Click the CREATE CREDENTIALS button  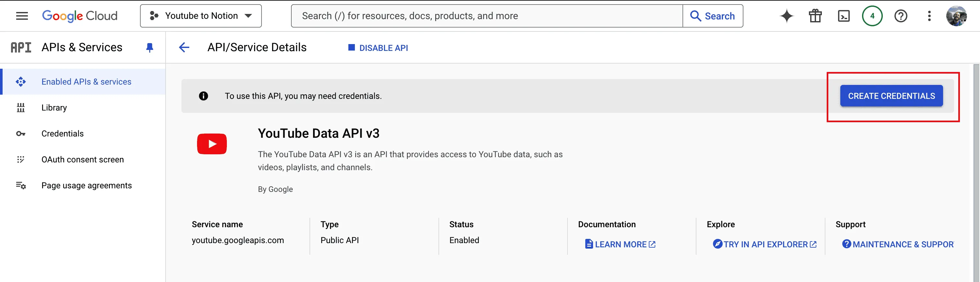point(891,96)
